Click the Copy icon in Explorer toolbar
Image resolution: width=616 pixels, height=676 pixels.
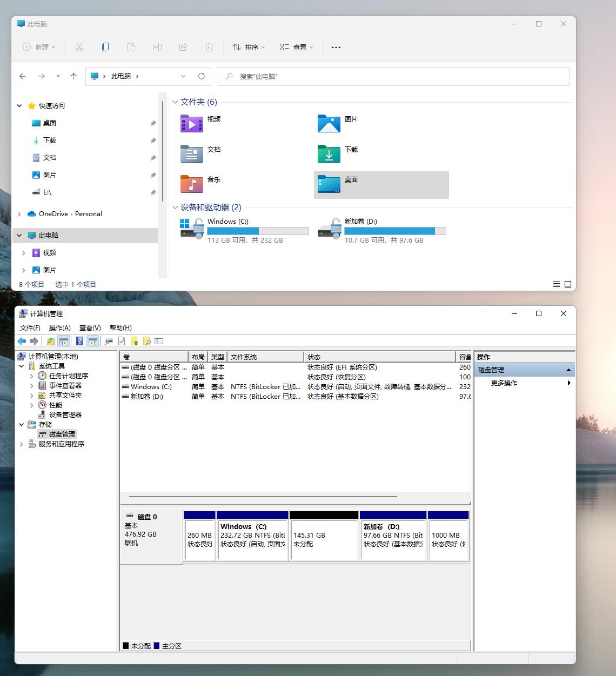105,47
